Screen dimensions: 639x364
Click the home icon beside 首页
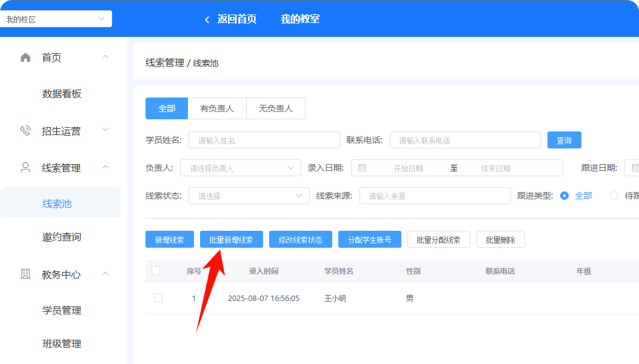pos(25,58)
